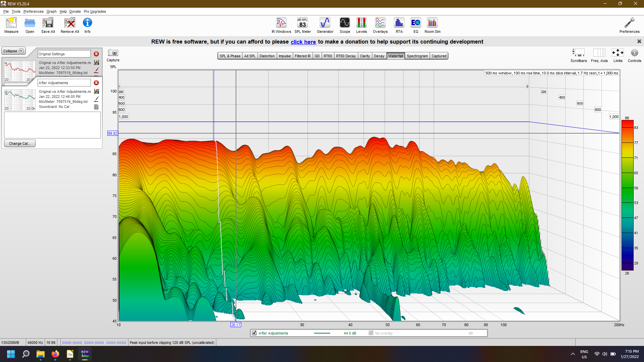Open the Levels meter tool
644x362 pixels.
361,25
